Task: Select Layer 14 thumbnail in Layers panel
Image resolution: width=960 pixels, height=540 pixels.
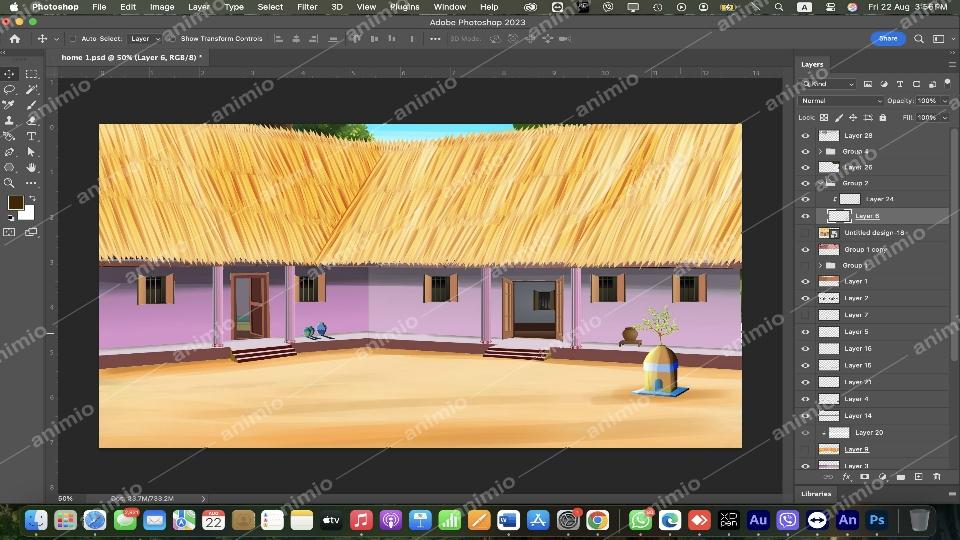Action: 829,416
